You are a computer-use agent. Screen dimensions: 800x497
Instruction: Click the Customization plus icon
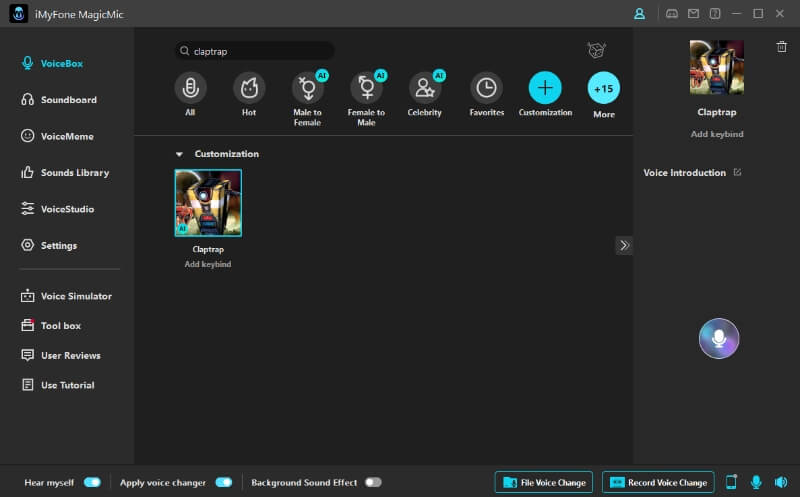[545, 88]
